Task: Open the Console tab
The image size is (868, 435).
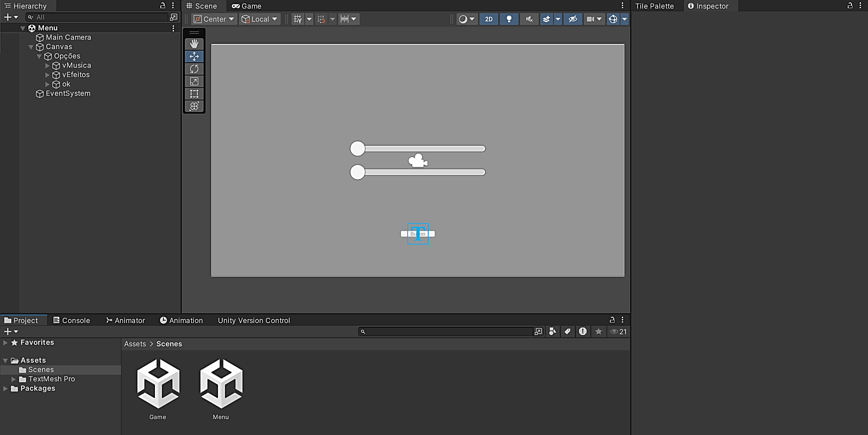Action: pos(72,320)
